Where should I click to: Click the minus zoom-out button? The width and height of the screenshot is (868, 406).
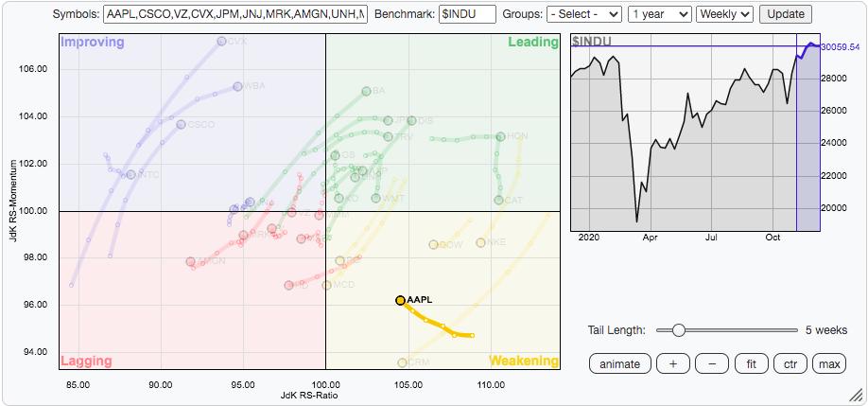[x=711, y=364]
